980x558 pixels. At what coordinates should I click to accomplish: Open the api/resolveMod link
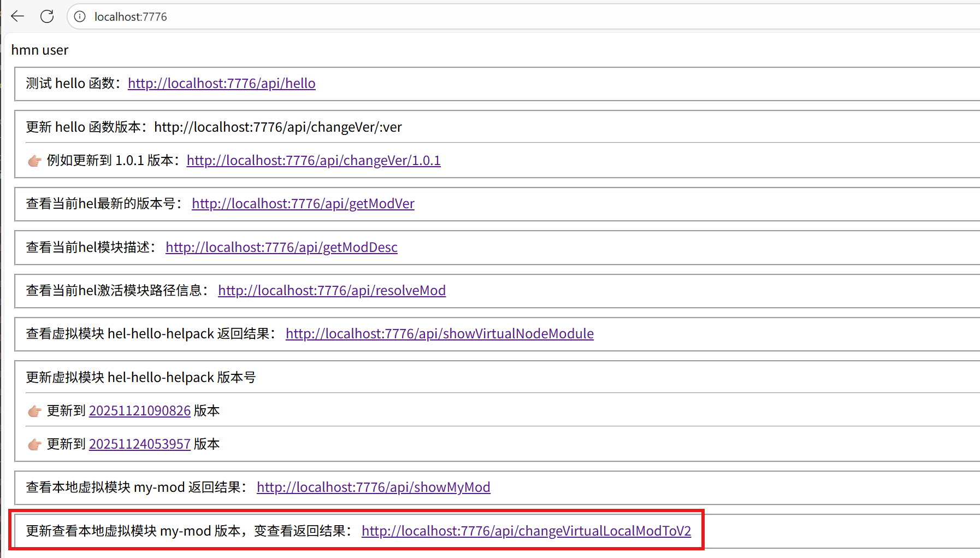[332, 291]
